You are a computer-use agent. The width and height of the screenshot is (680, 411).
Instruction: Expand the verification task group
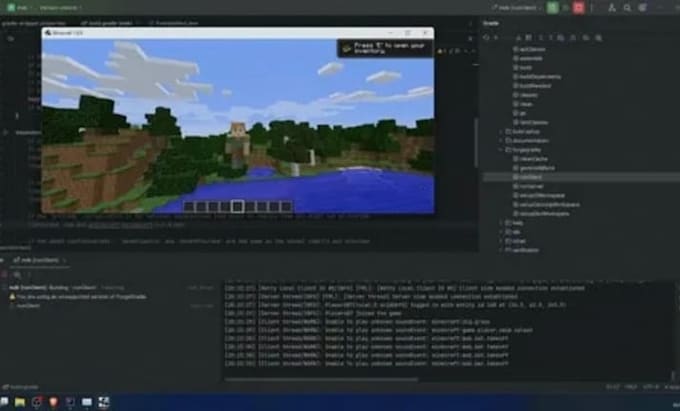pos(500,250)
